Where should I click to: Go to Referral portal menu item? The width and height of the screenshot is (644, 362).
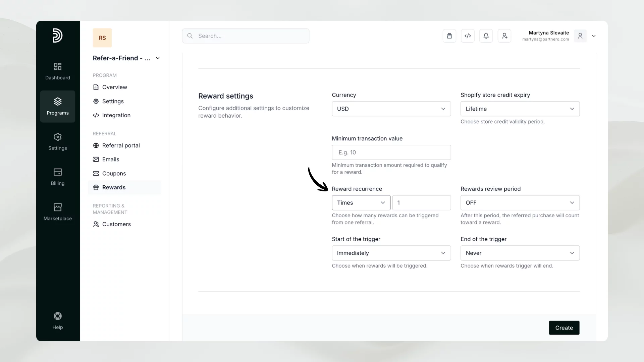pos(121,145)
